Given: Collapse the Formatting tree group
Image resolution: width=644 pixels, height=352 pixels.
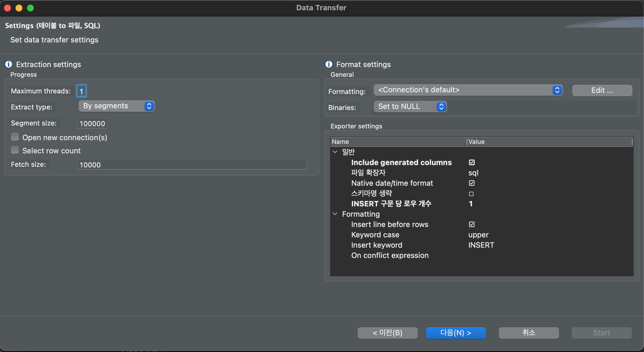Looking at the screenshot, I should 335,214.
